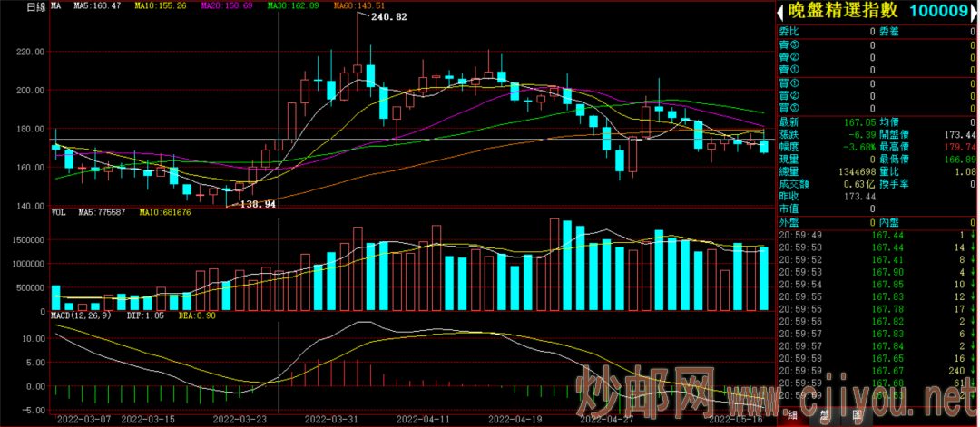Click the 138.94 low price marker
This screenshot has height=427, width=980.
[x=258, y=203]
